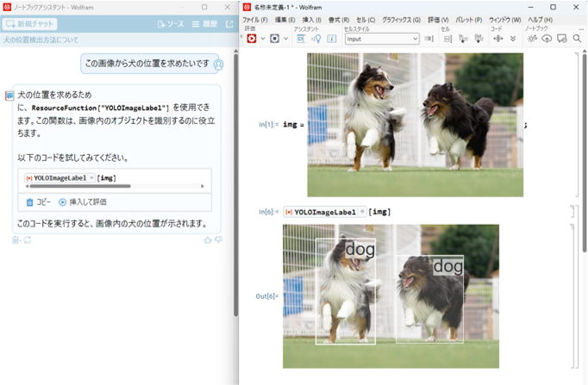Click the red Evaluate gear icon
The height and width of the screenshot is (385, 588).
252,39
